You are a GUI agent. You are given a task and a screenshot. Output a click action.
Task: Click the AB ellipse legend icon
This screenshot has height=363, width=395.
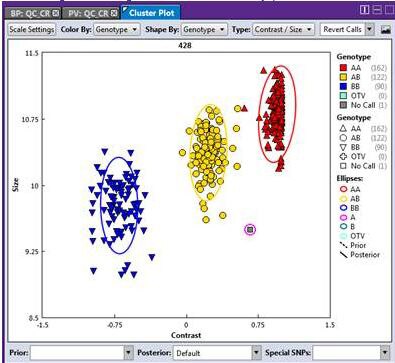343,198
